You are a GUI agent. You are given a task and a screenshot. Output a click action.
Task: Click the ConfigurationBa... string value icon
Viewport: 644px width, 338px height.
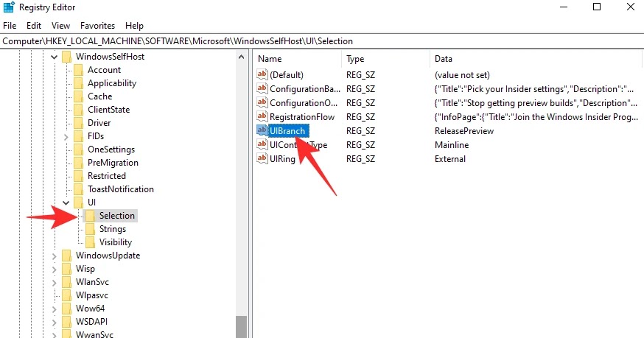[x=262, y=88]
